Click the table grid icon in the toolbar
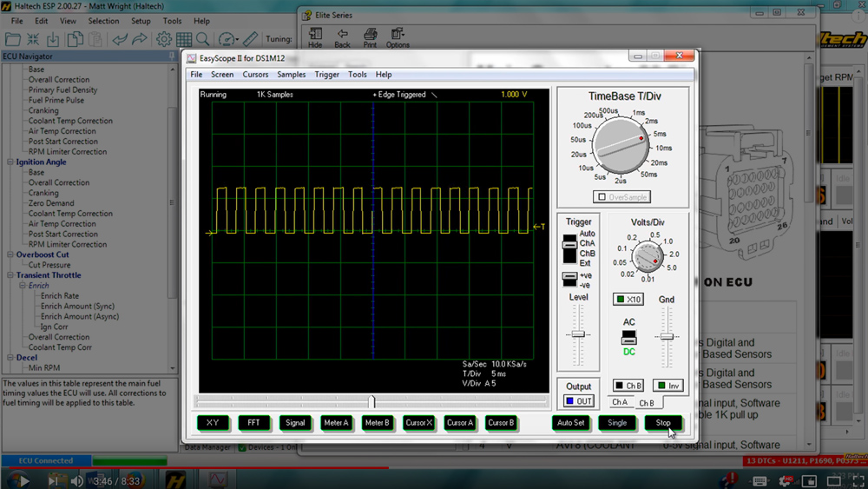Viewport: 868px width, 489px height. (x=184, y=39)
